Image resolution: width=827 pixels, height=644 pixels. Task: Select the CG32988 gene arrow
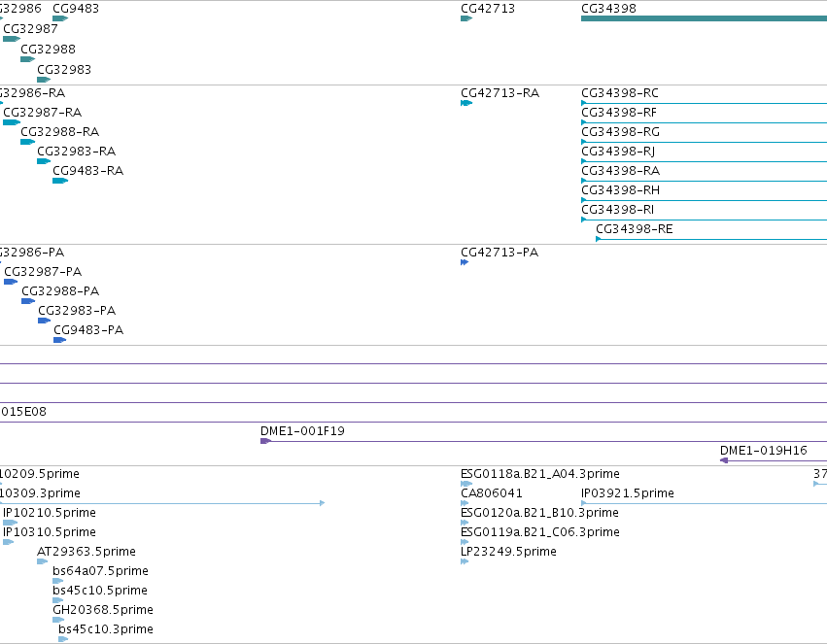pyautogui.click(x=27, y=59)
